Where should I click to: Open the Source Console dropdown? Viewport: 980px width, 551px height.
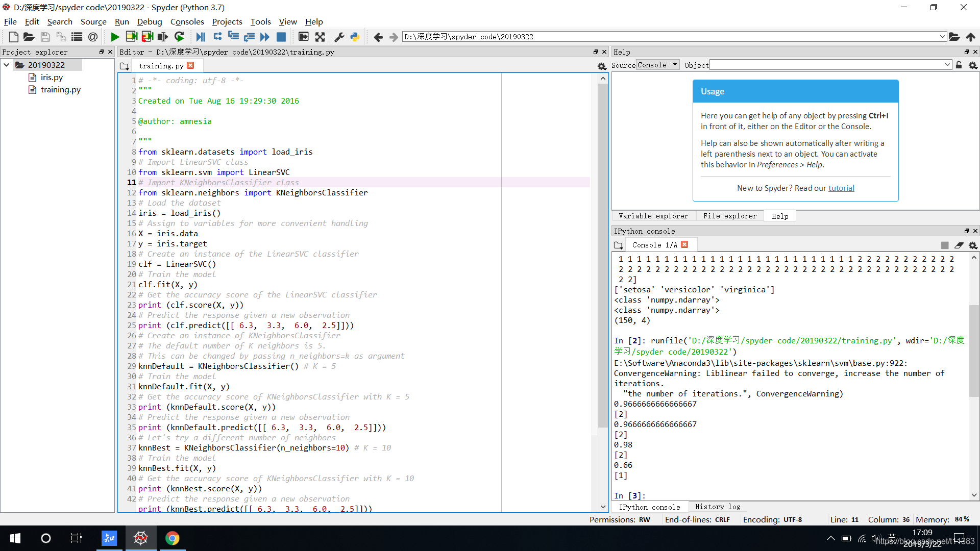(x=657, y=65)
